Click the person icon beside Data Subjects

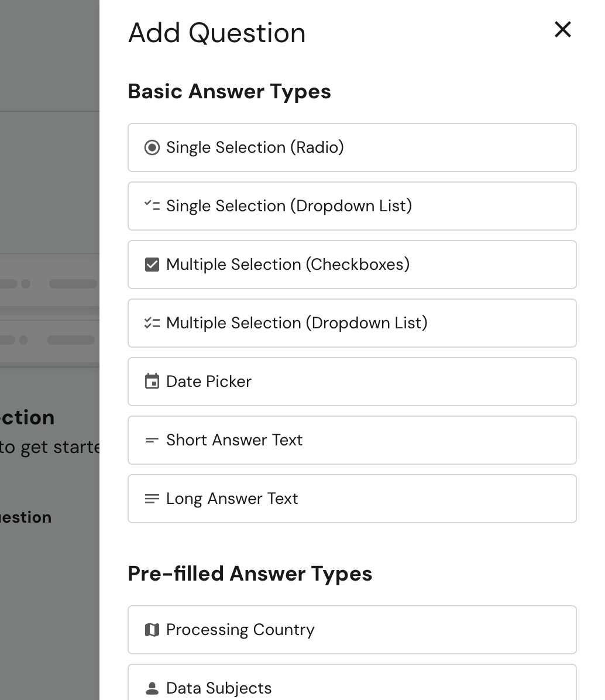pyautogui.click(x=152, y=688)
